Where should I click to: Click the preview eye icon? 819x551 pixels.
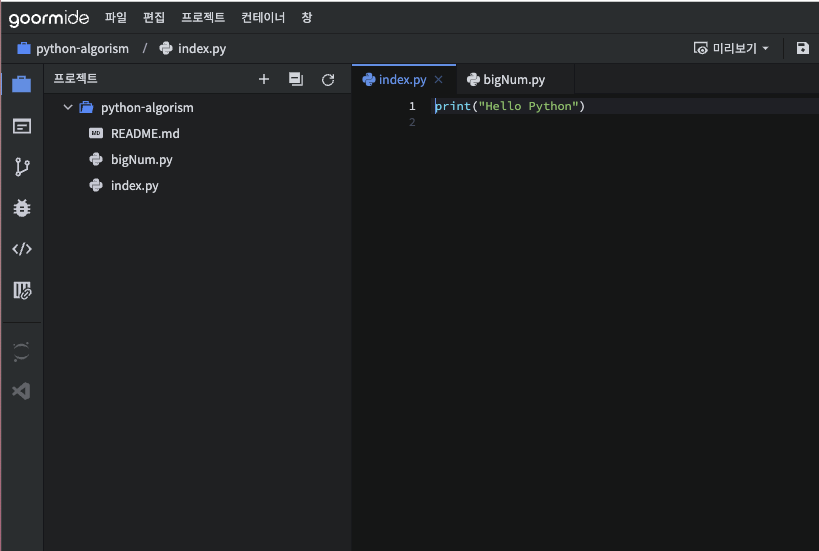[x=700, y=49]
